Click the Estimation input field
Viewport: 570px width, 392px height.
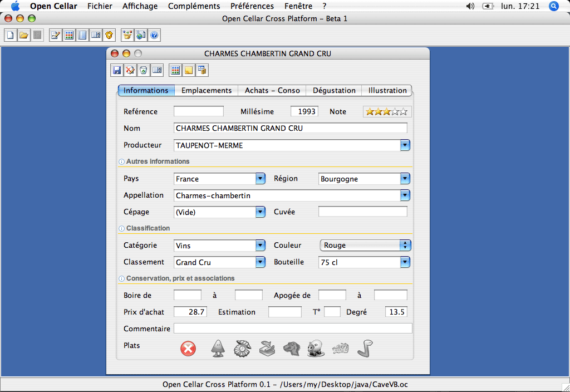284,312
